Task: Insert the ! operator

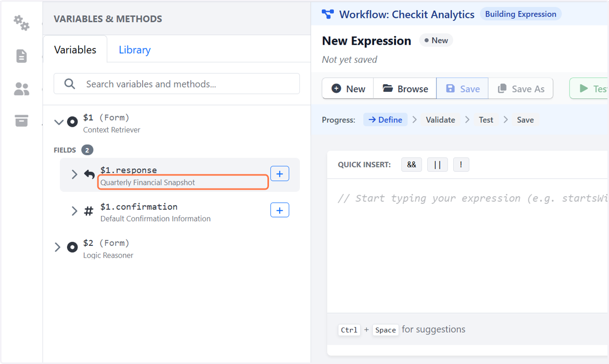Action: [461, 165]
